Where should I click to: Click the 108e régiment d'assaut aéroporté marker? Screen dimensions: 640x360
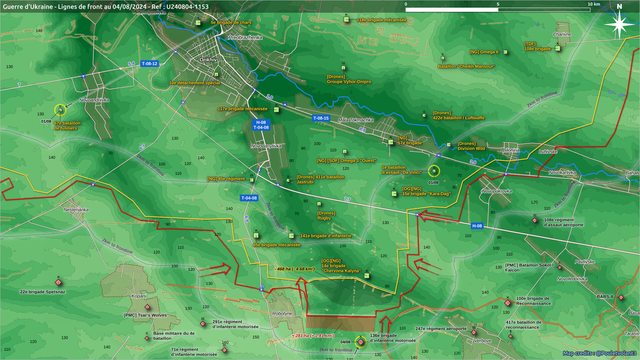535,220
